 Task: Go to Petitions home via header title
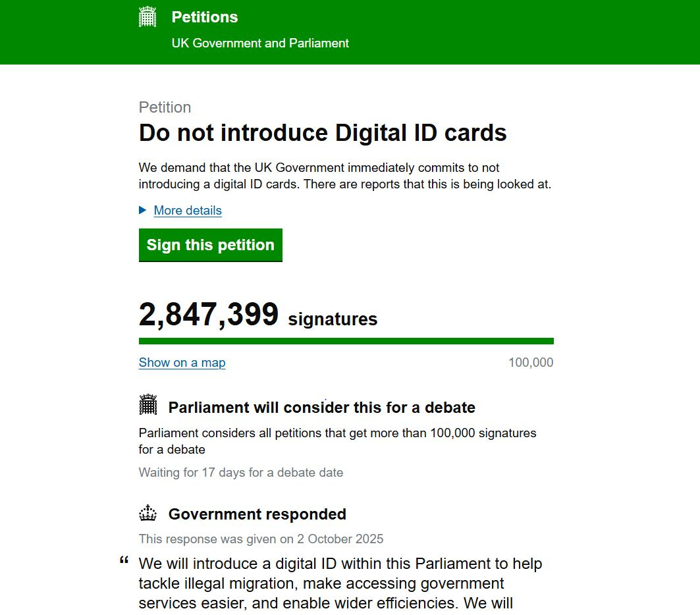click(x=205, y=17)
